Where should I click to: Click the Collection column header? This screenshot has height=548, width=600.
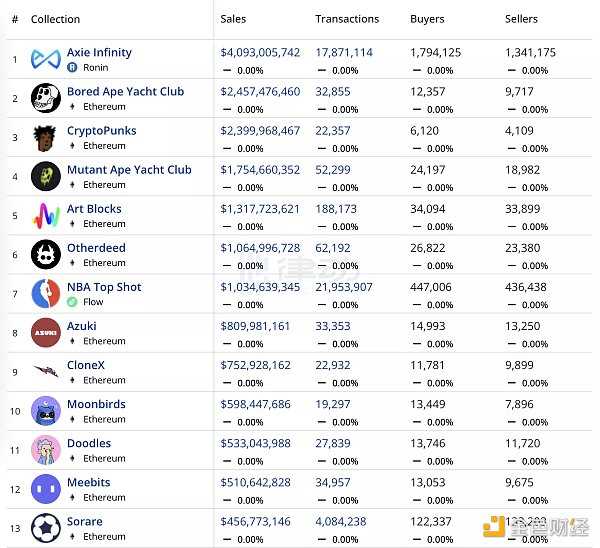tap(55, 19)
